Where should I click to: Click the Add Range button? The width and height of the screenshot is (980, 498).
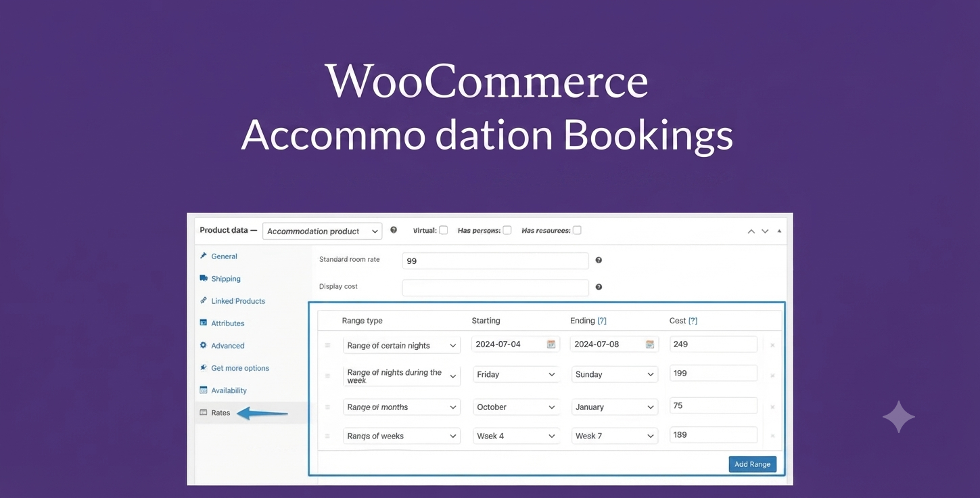point(752,464)
